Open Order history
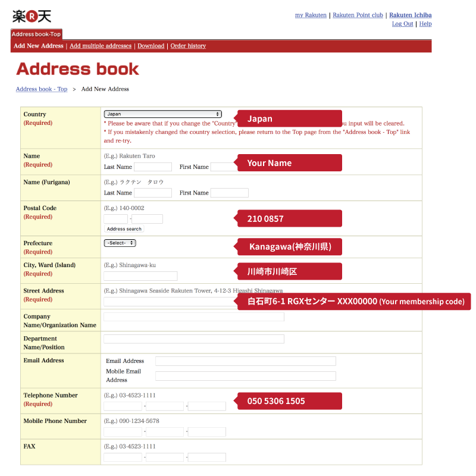The height and width of the screenshot is (476, 476). click(x=188, y=46)
